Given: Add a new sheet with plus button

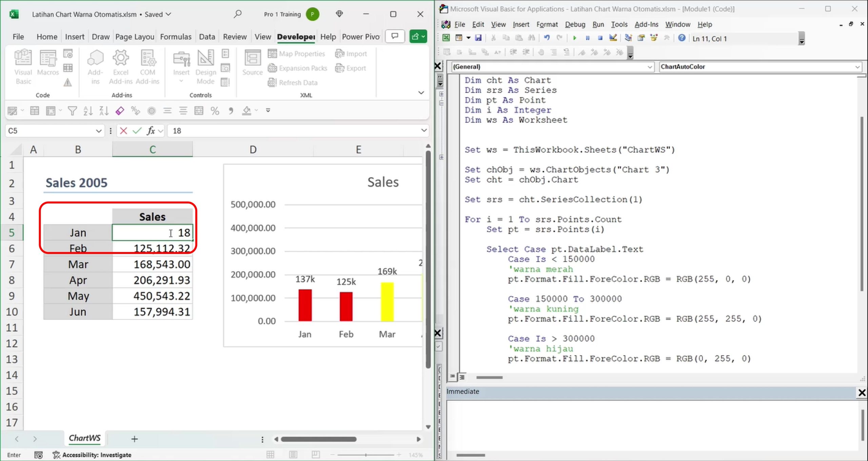Looking at the screenshot, I should pyautogui.click(x=134, y=439).
